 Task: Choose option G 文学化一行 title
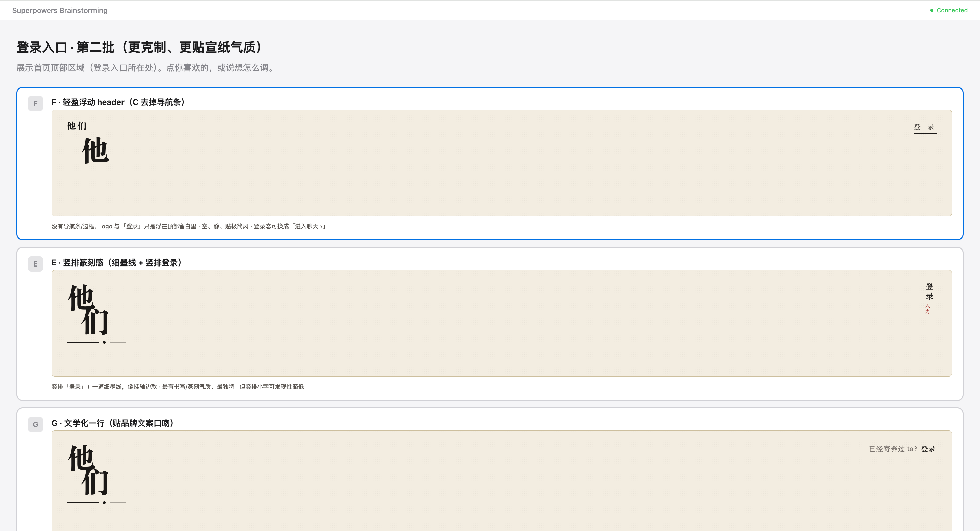pos(112,423)
